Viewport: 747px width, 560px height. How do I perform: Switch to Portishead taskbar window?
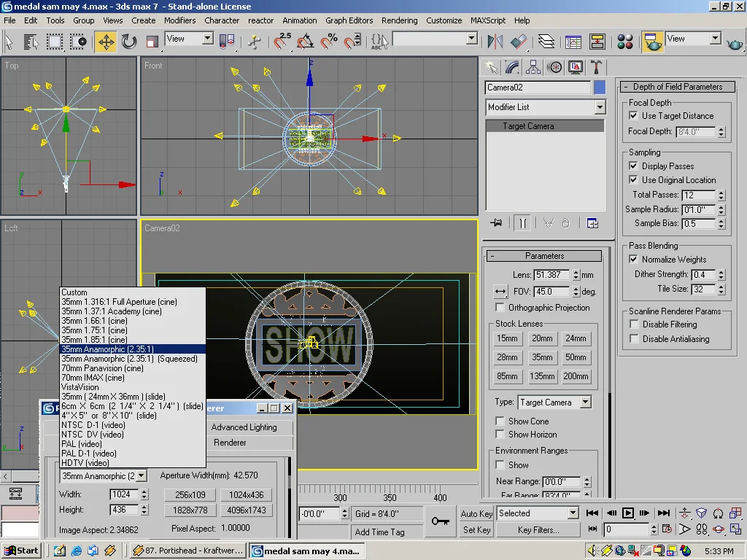[187, 551]
